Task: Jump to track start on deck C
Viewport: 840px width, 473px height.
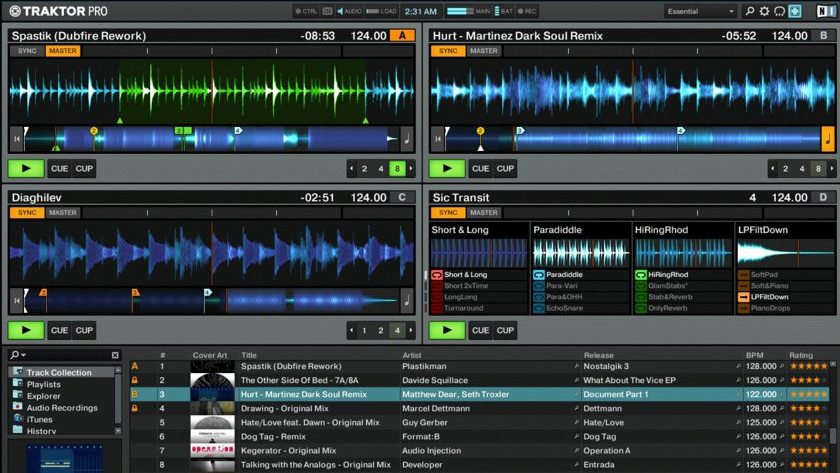Action: pos(17,301)
